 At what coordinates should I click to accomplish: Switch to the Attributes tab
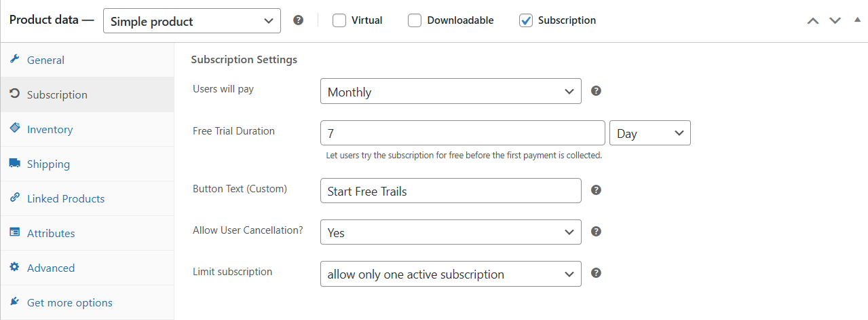(x=87, y=233)
